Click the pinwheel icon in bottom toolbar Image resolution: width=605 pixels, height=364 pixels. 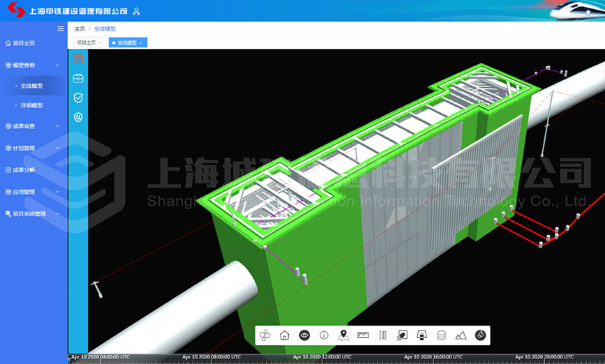point(264,335)
